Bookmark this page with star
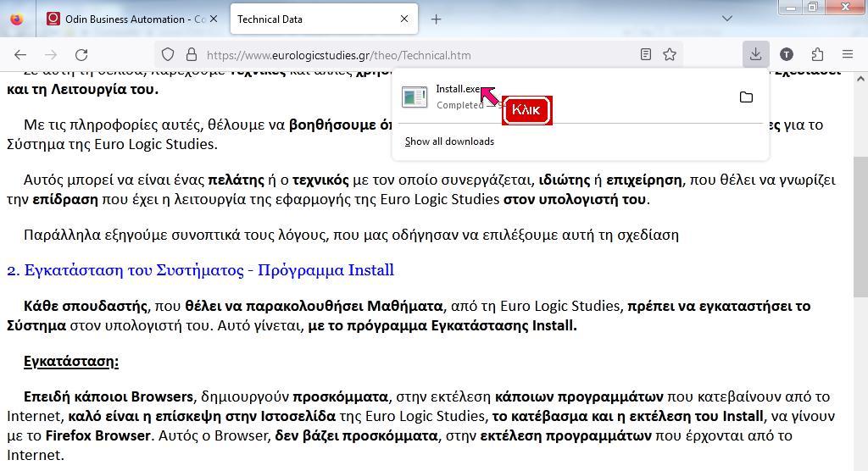The image size is (868, 471). pos(670,54)
